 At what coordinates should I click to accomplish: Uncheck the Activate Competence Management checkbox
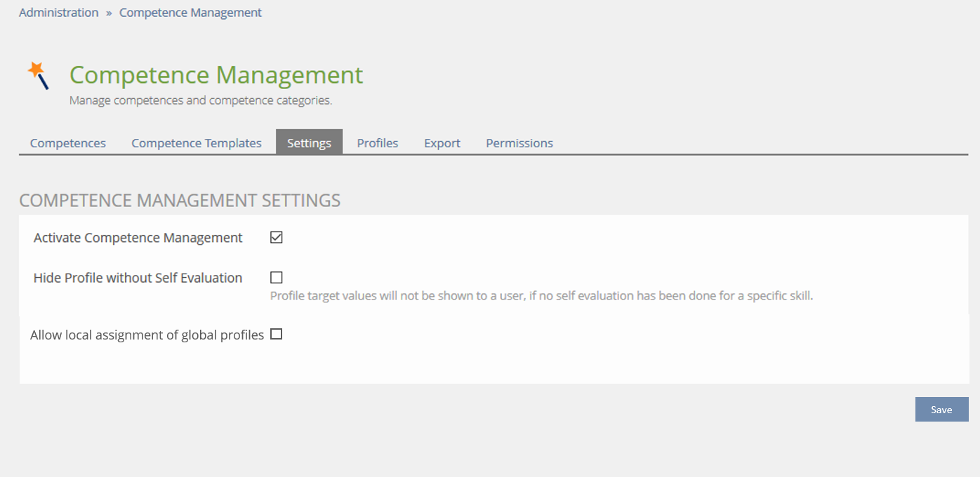[x=277, y=238]
